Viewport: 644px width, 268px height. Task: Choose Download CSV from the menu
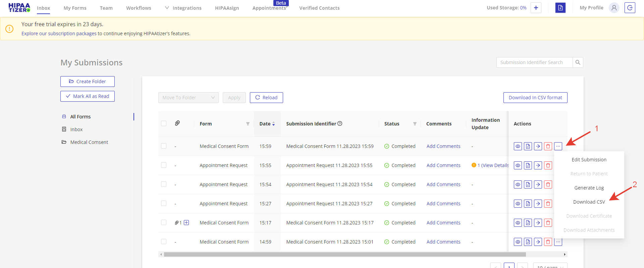[x=589, y=202]
